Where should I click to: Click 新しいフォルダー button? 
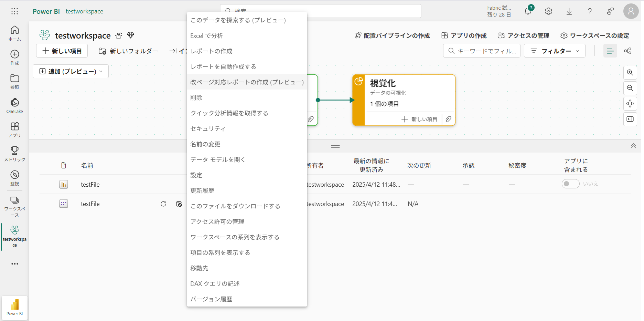128,51
